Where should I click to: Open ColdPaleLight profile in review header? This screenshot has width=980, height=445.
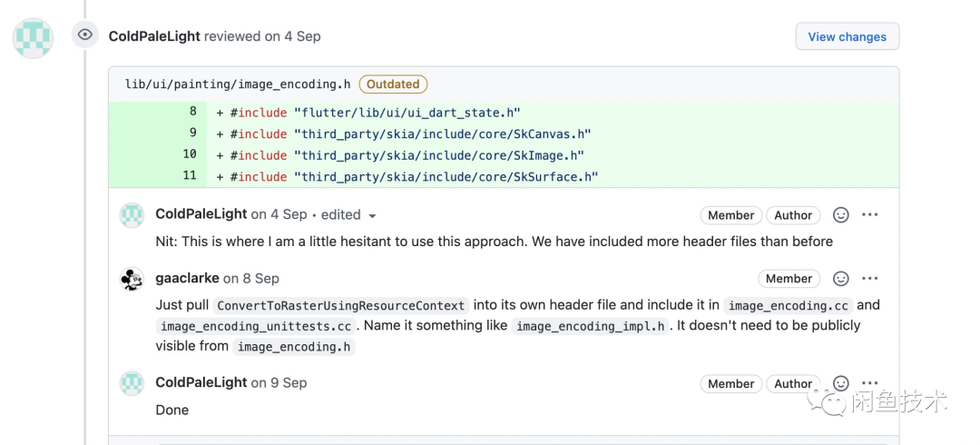[154, 36]
